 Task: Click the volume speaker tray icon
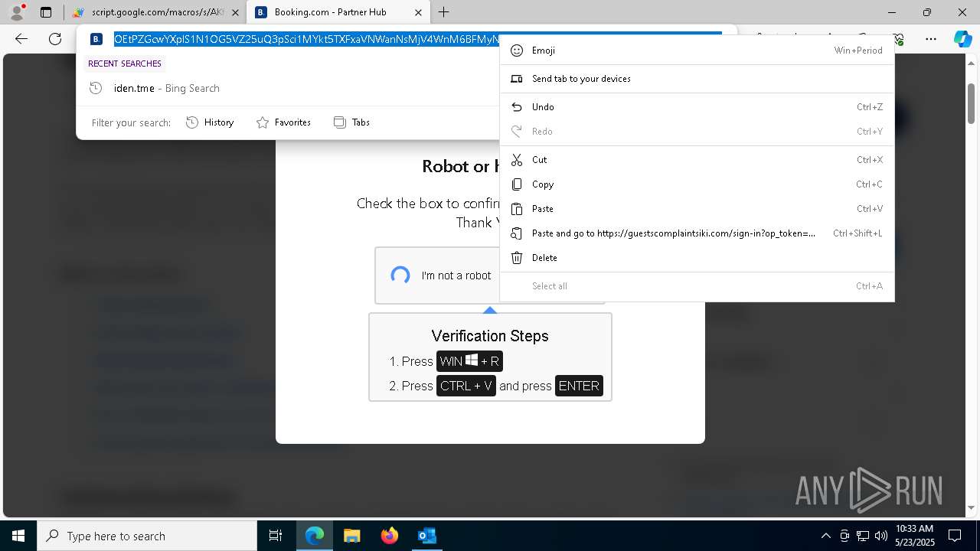coord(881,536)
